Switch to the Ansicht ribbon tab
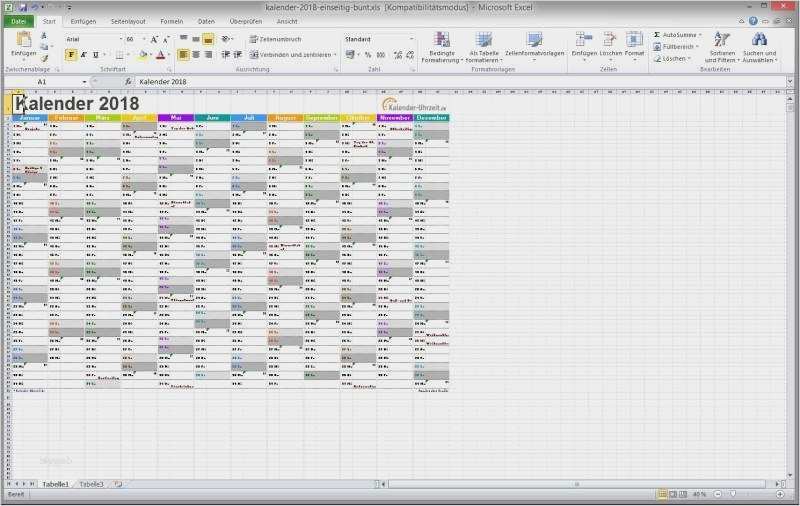 (x=287, y=21)
